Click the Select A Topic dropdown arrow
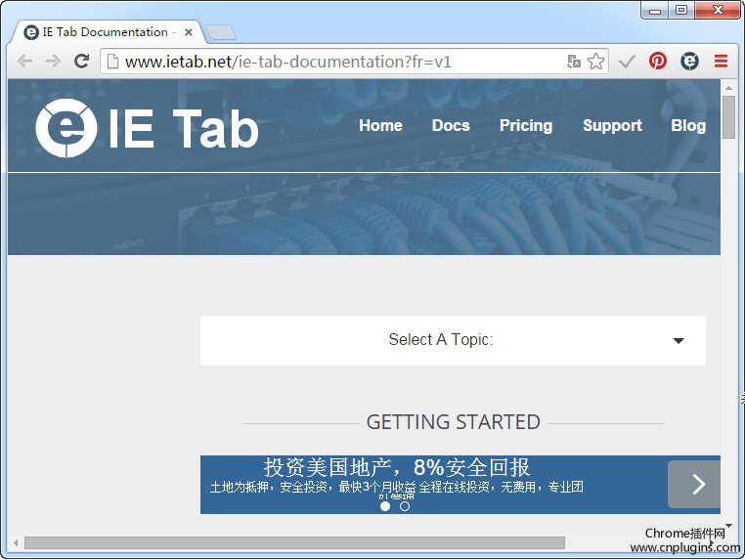This screenshot has height=560, width=745. tap(679, 340)
